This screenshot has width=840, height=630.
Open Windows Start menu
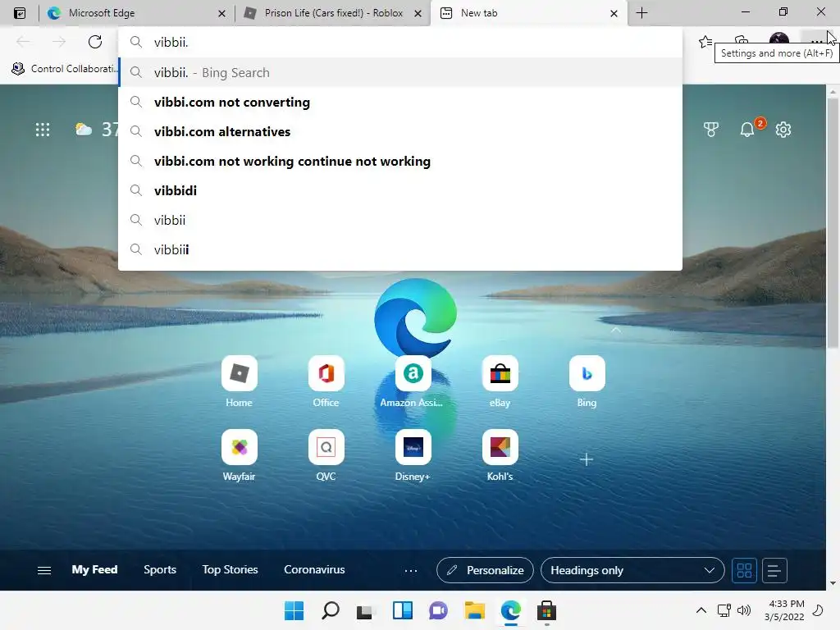click(x=294, y=610)
